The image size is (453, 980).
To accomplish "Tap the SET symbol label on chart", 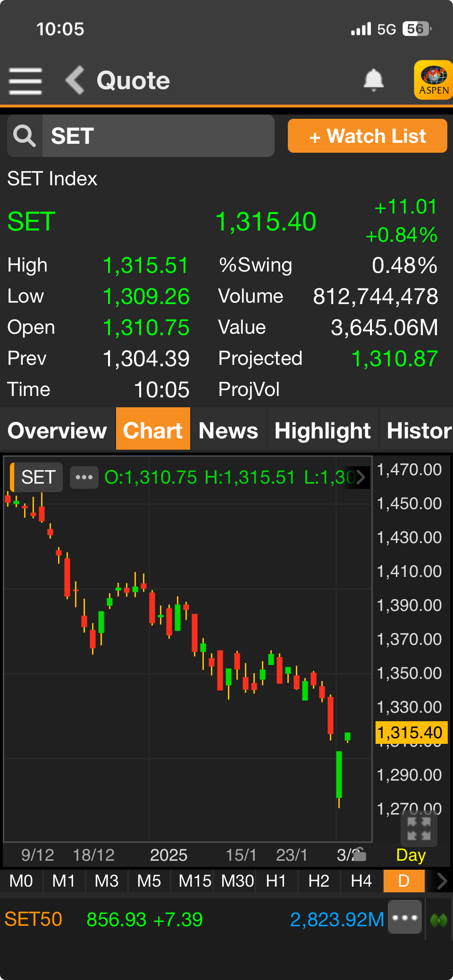I will click(x=38, y=478).
